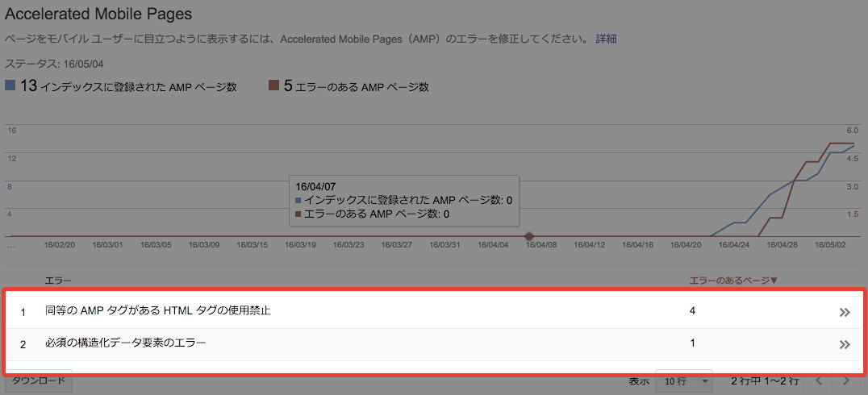This screenshot has height=395, width=868.
Task: Click the brown swatch inside the chart tooltip
Action: 298,214
